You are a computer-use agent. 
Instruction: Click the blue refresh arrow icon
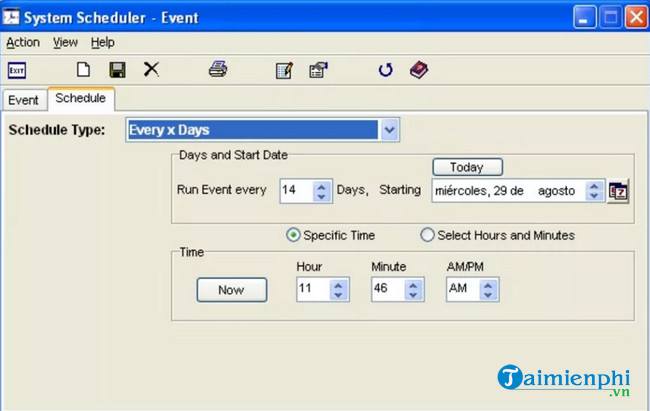point(386,70)
